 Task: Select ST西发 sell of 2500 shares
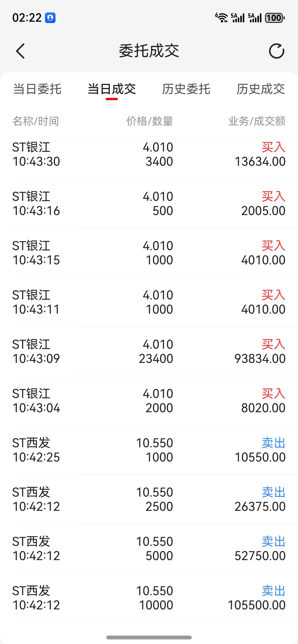pyautogui.click(x=149, y=499)
